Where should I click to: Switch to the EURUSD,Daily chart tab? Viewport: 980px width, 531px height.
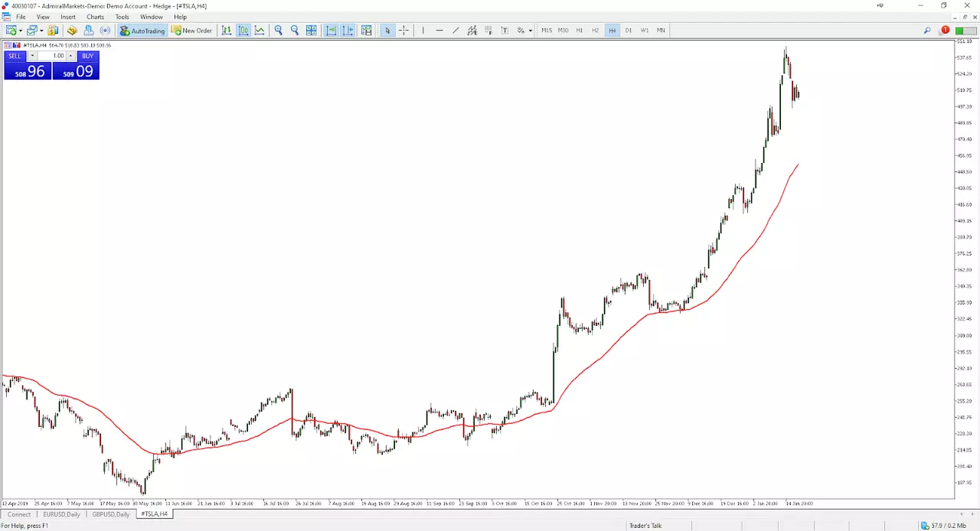coord(61,514)
